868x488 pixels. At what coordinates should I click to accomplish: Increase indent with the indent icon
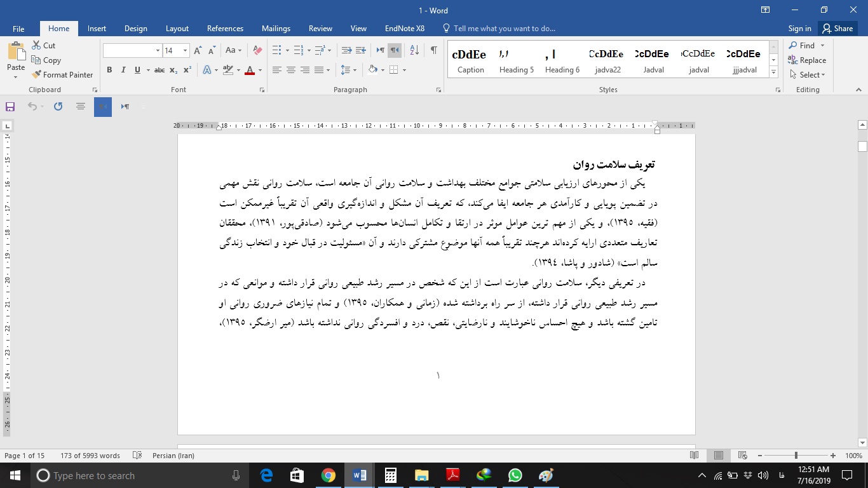[x=361, y=50]
